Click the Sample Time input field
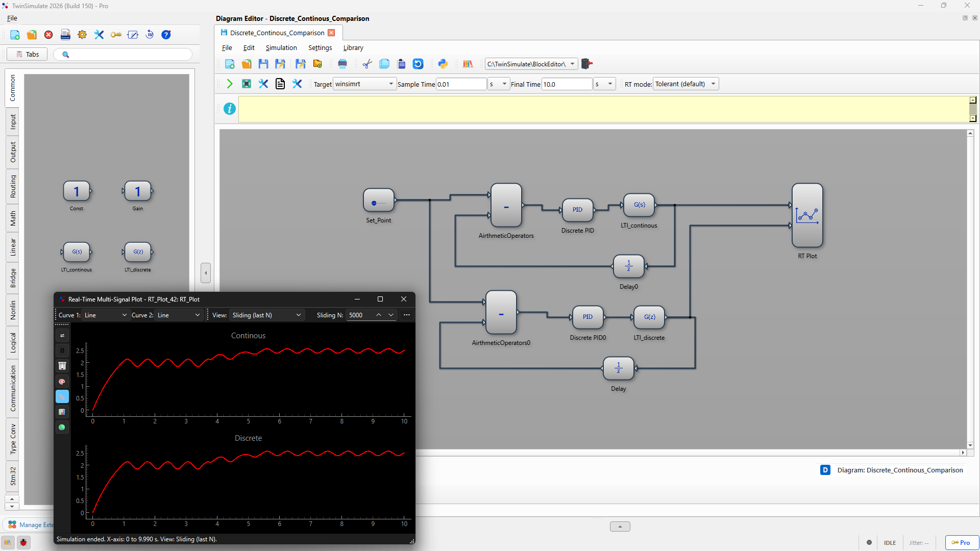 [461, 84]
